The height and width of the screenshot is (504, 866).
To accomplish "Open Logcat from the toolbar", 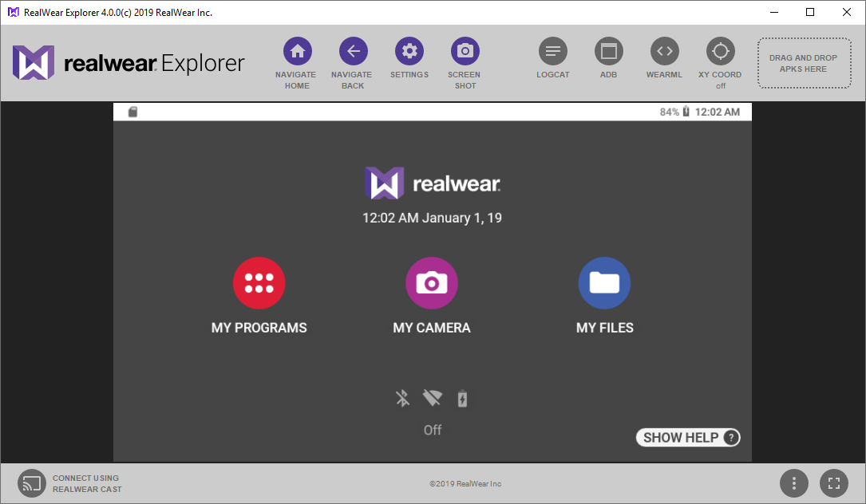I will click(553, 49).
